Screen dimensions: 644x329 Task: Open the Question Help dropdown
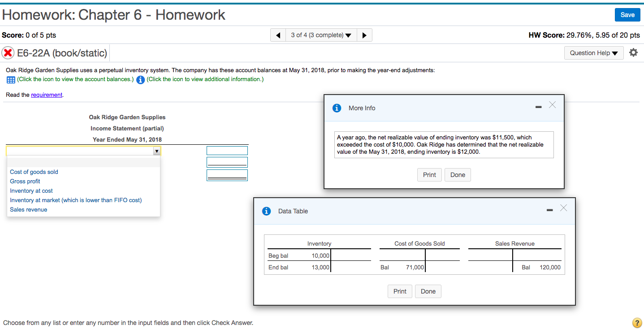[593, 52]
